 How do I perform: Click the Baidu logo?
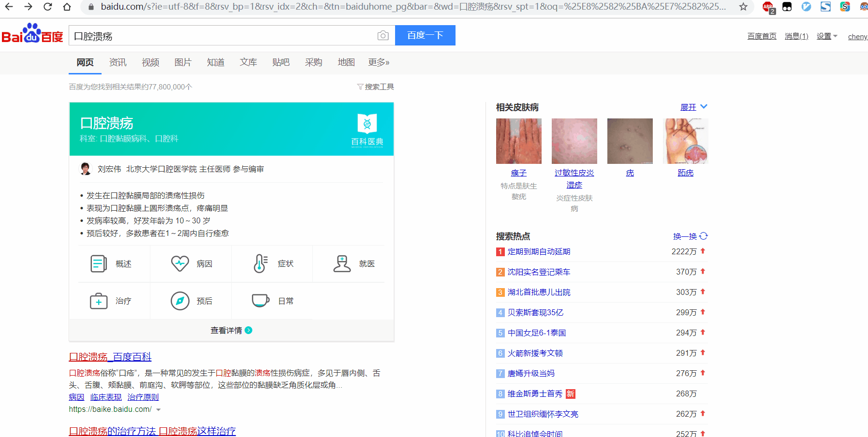[32, 33]
